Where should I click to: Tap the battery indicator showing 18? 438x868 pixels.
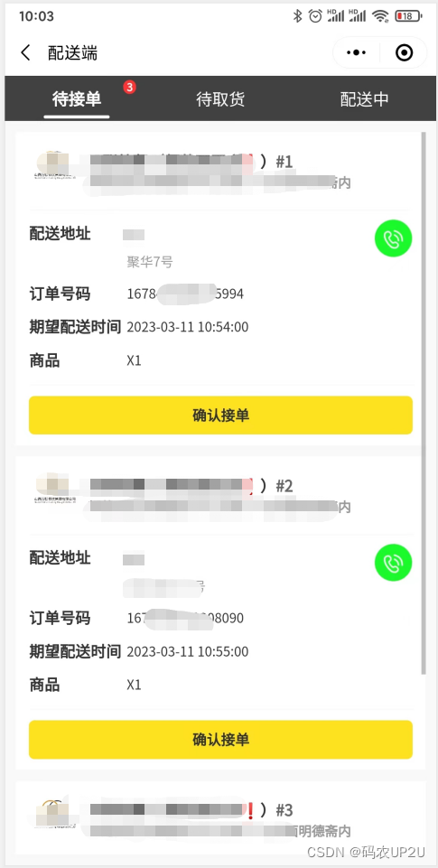pyautogui.click(x=409, y=16)
